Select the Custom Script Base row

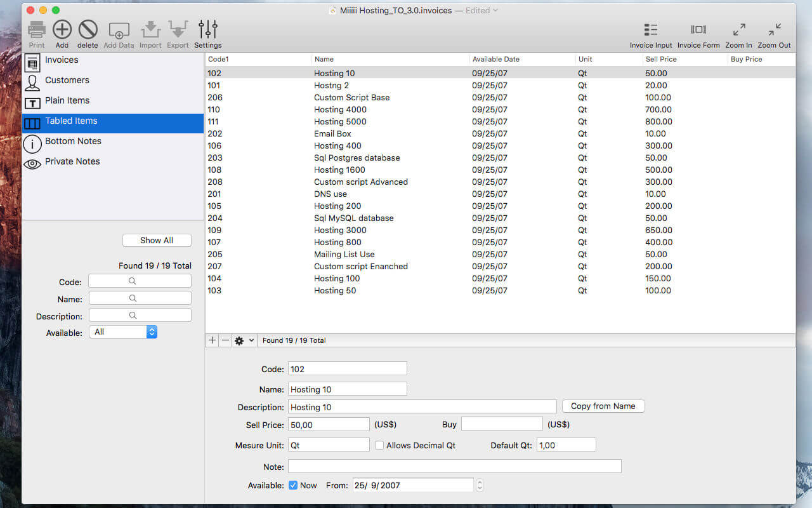click(501, 97)
